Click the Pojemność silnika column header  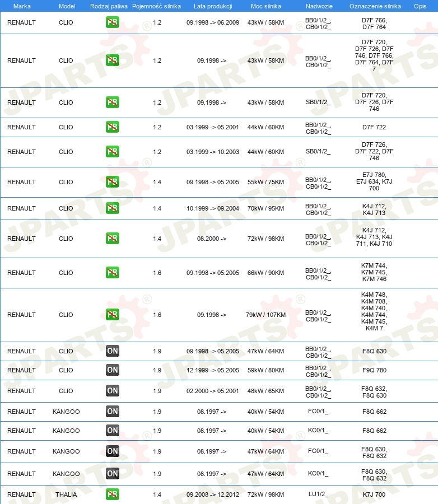(157, 6)
